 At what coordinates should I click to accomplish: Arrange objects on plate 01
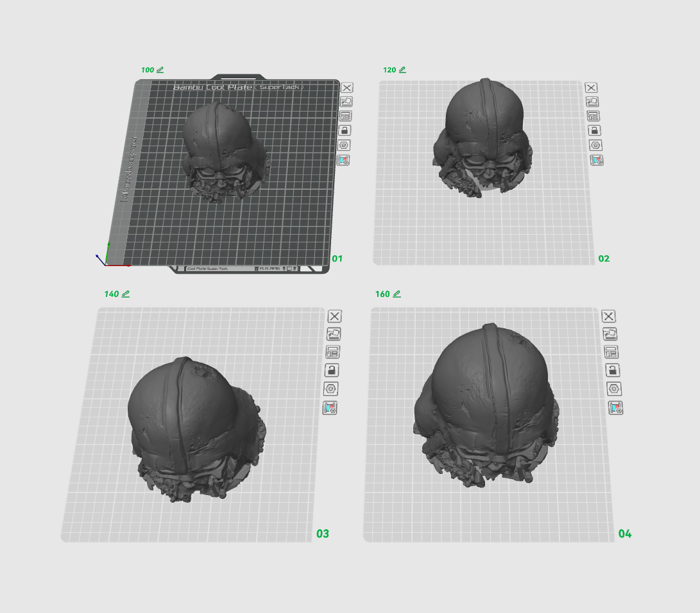point(346,116)
